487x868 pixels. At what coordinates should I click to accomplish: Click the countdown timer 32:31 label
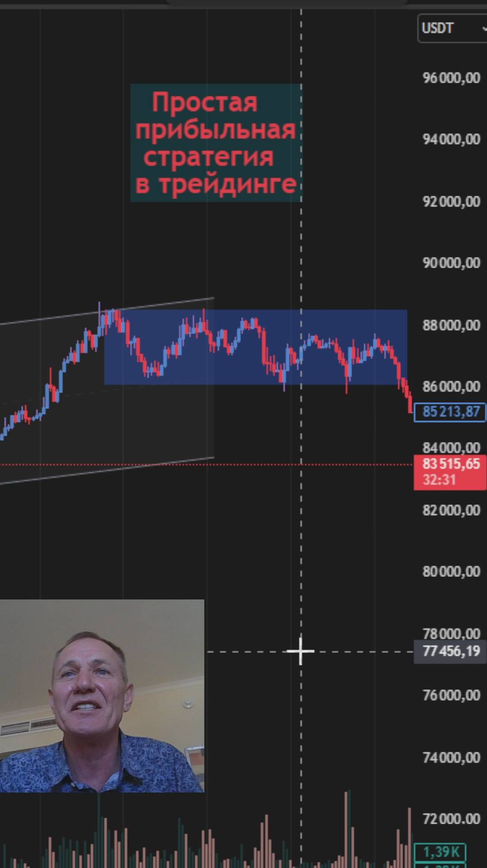(x=439, y=480)
